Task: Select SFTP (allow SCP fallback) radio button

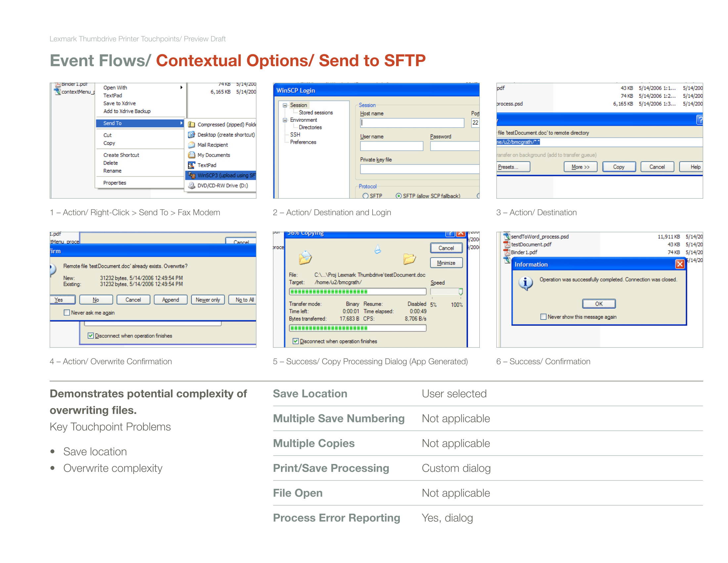Action: [x=399, y=196]
